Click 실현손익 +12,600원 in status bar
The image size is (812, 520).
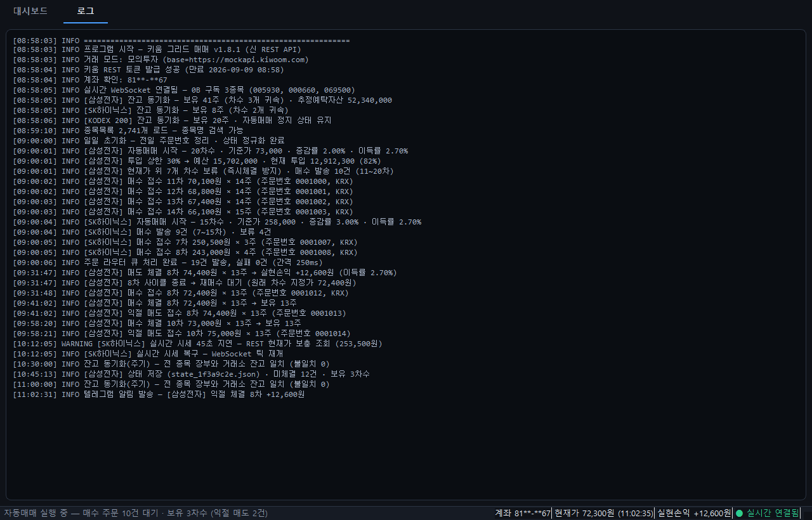tap(694, 513)
